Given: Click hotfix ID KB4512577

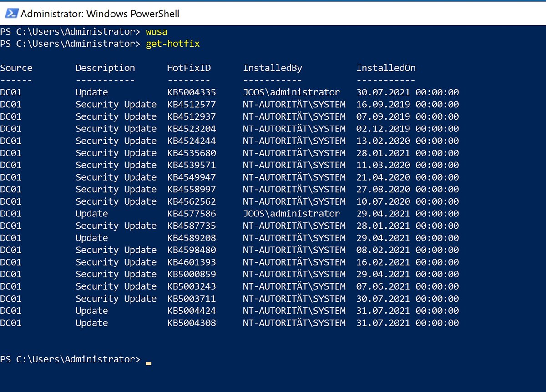Looking at the screenshot, I should [192, 105].
